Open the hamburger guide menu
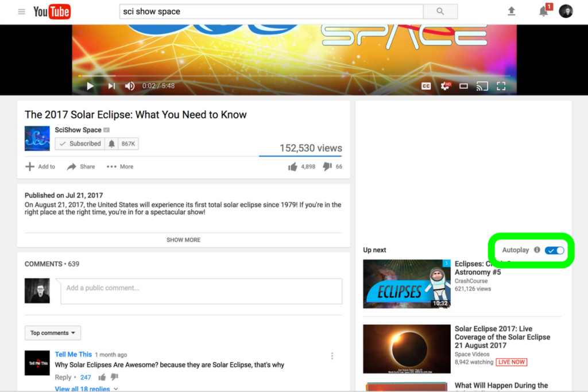 pyautogui.click(x=21, y=11)
